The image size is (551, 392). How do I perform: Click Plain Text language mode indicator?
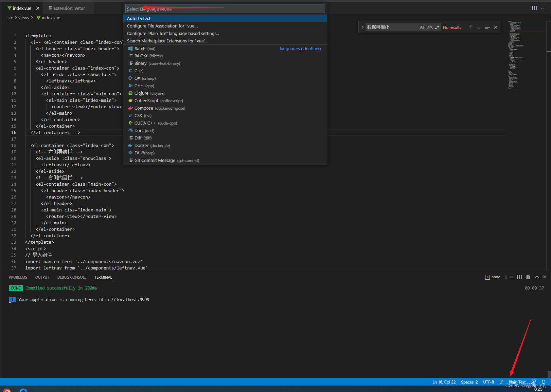tap(517, 382)
